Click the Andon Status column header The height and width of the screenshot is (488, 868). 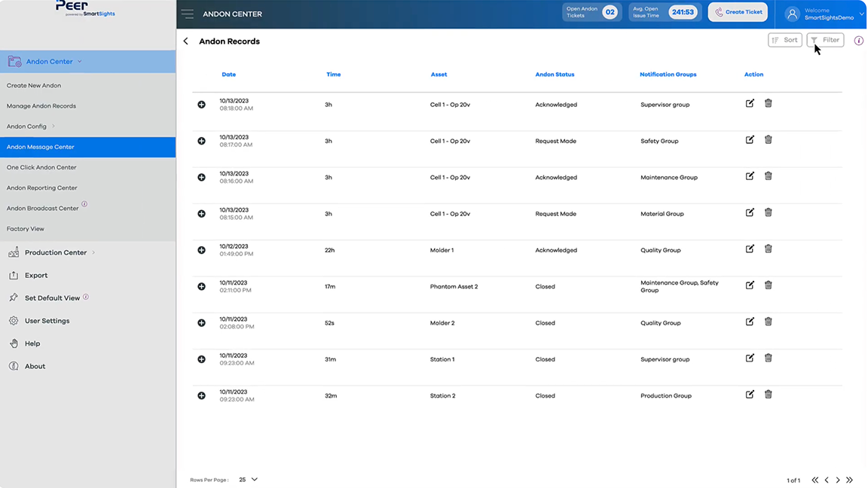555,74
